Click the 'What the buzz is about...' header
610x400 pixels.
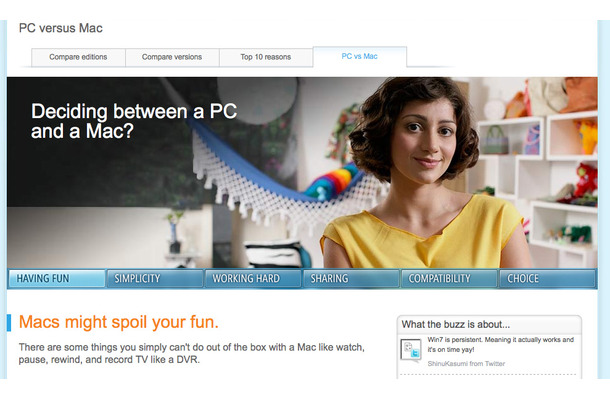(x=456, y=325)
